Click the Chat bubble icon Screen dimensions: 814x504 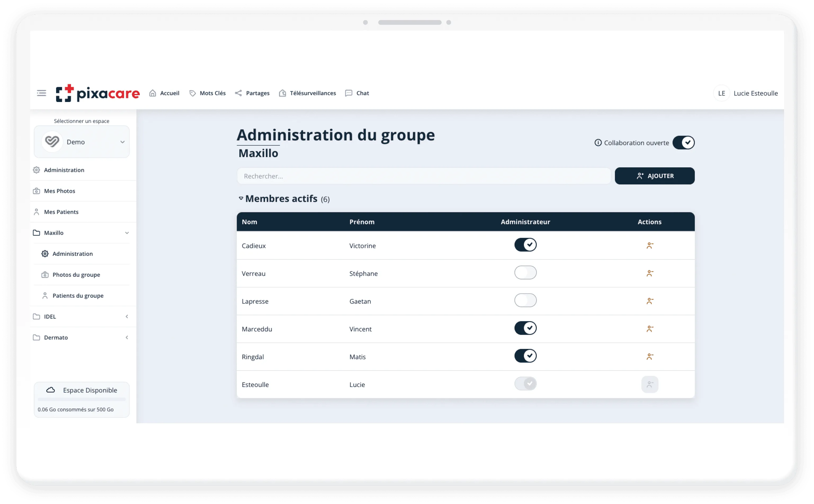pyautogui.click(x=348, y=93)
